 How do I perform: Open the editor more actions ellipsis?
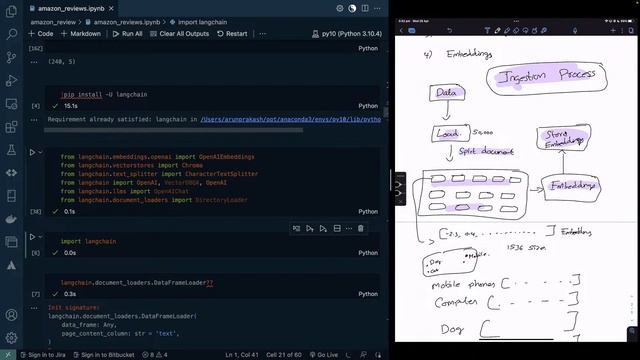[x=377, y=8]
